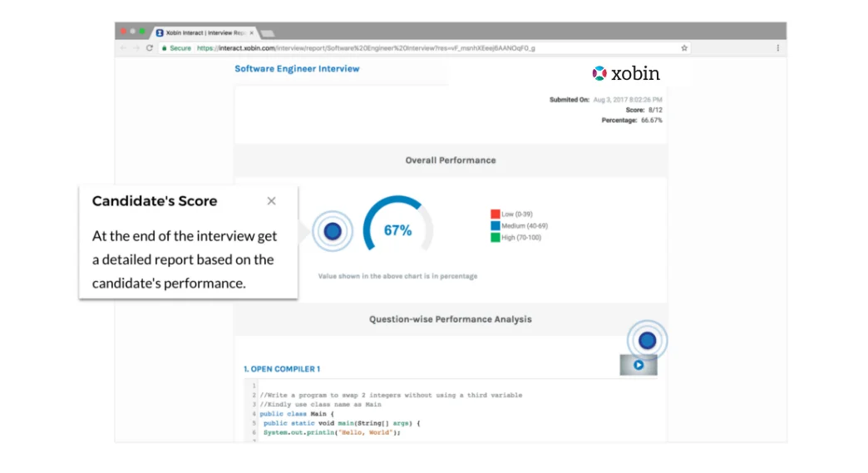Open the browser three-dot menu
868x473 pixels.
click(777, 48)
